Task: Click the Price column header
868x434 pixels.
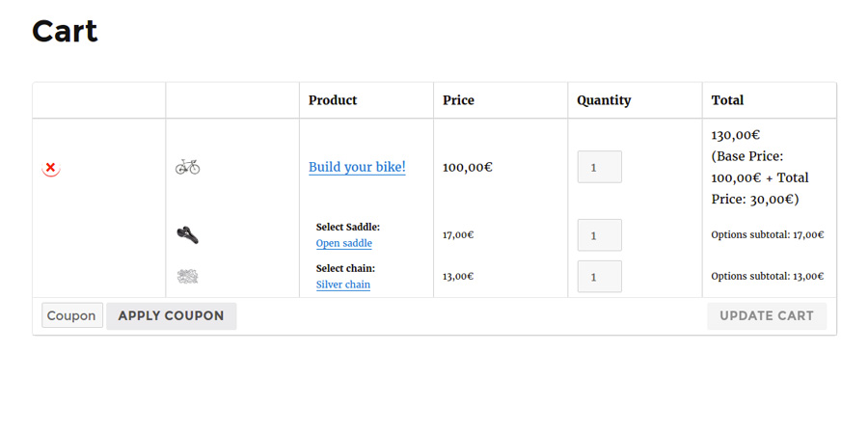Action: pyautogui.click(x=458, y=100)
